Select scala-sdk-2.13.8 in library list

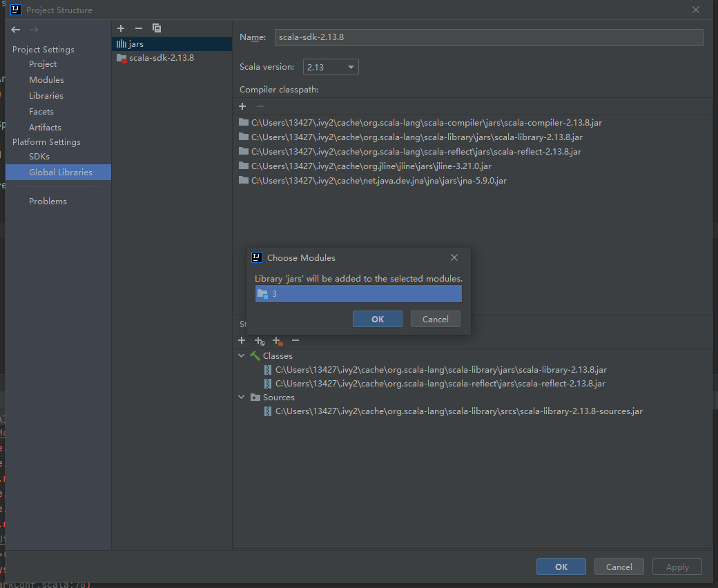coord(161,58)
